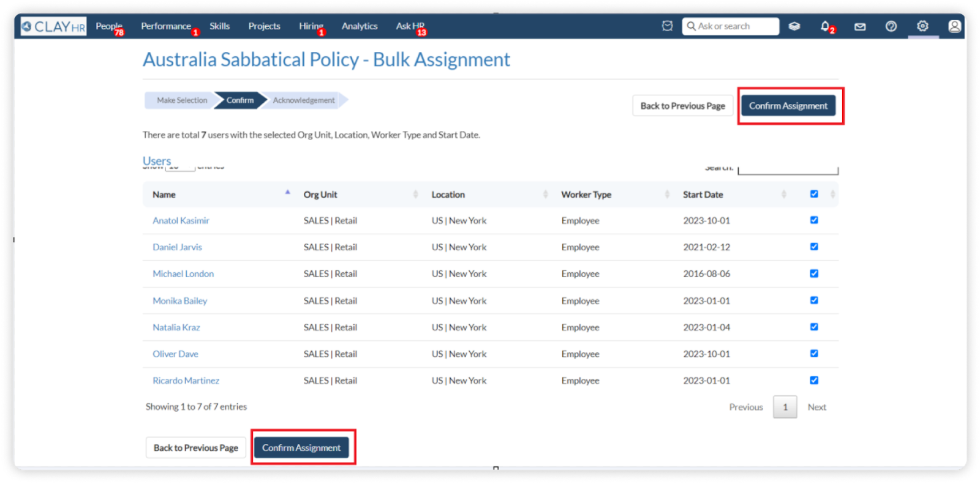Screen dimensions: 980x484
Task: Uncheck Michael London's checkbox
Action: click(x=814, y=274)
